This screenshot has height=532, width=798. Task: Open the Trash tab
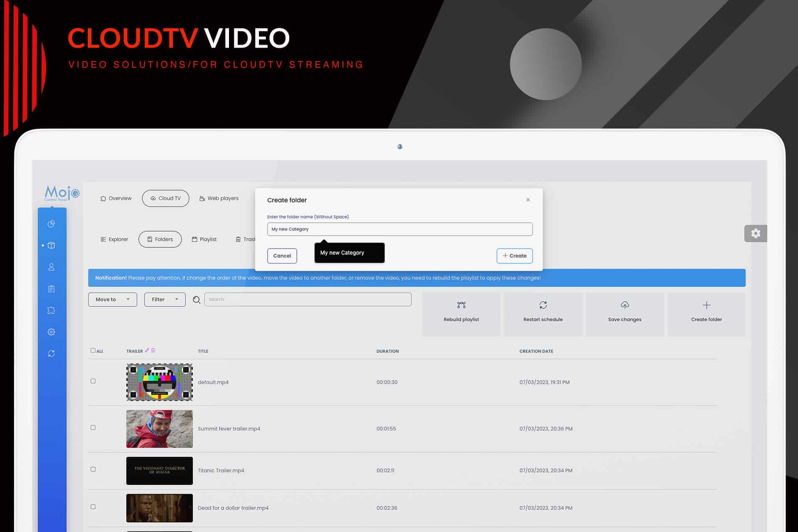246,239
